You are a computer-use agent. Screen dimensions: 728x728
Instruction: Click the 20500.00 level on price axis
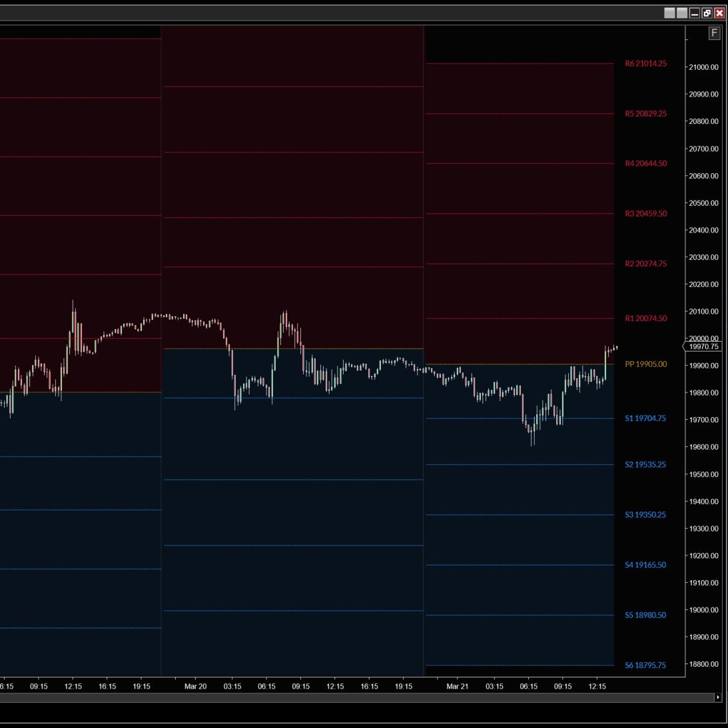point(703,203)
